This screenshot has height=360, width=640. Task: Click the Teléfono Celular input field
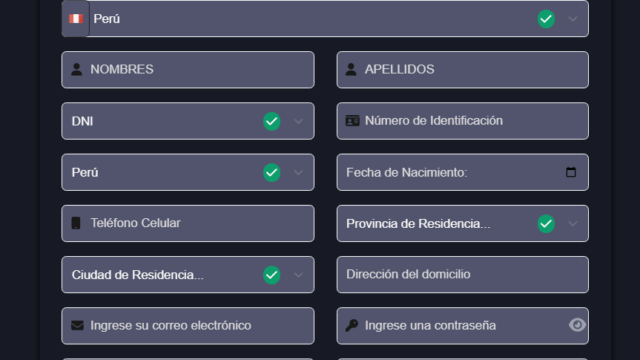click(x=188, y=223)
